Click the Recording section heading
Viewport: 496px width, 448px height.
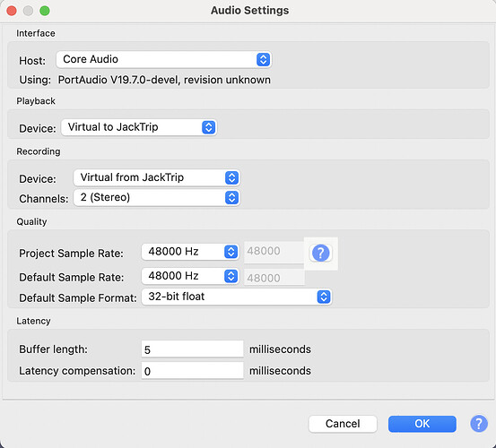(x=39, y=151)
